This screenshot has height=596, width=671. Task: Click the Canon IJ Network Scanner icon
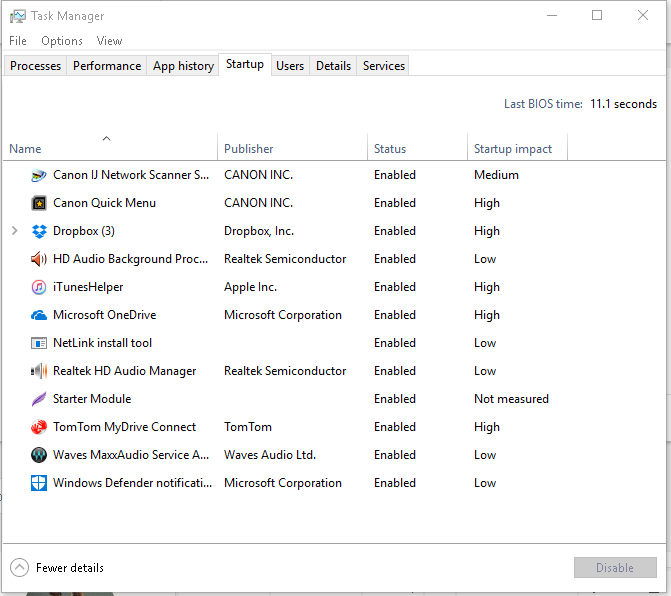tap(39, 175)
